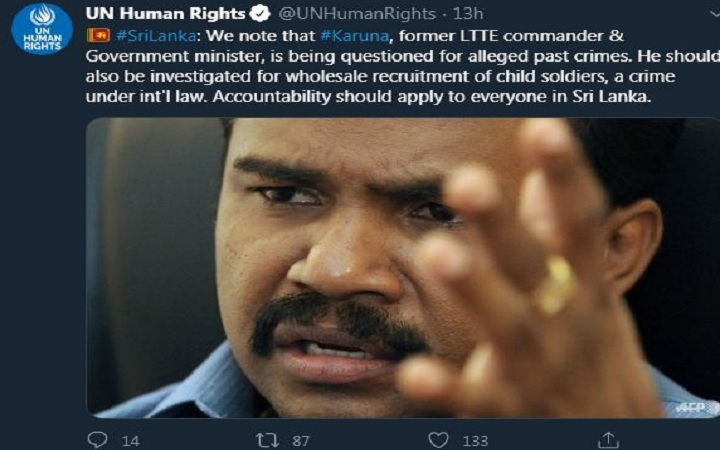Retweet using the retweet arrows icon
This screenshot has height=450, width=720.
tap(267, 440)
